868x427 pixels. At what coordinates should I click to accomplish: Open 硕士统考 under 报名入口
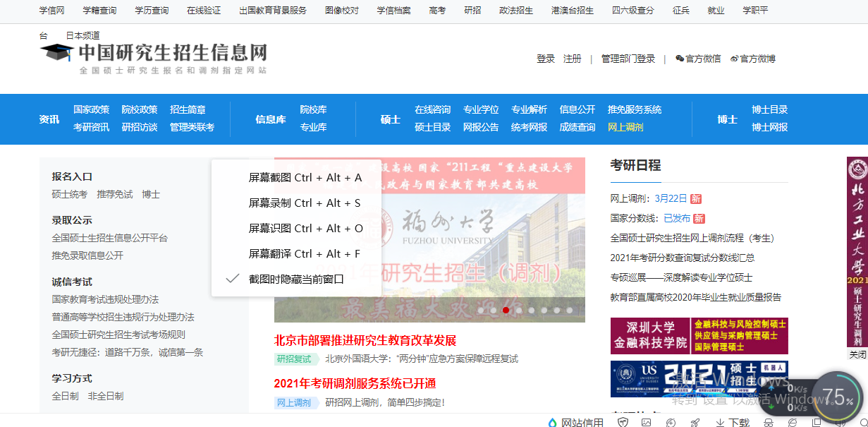70,194
